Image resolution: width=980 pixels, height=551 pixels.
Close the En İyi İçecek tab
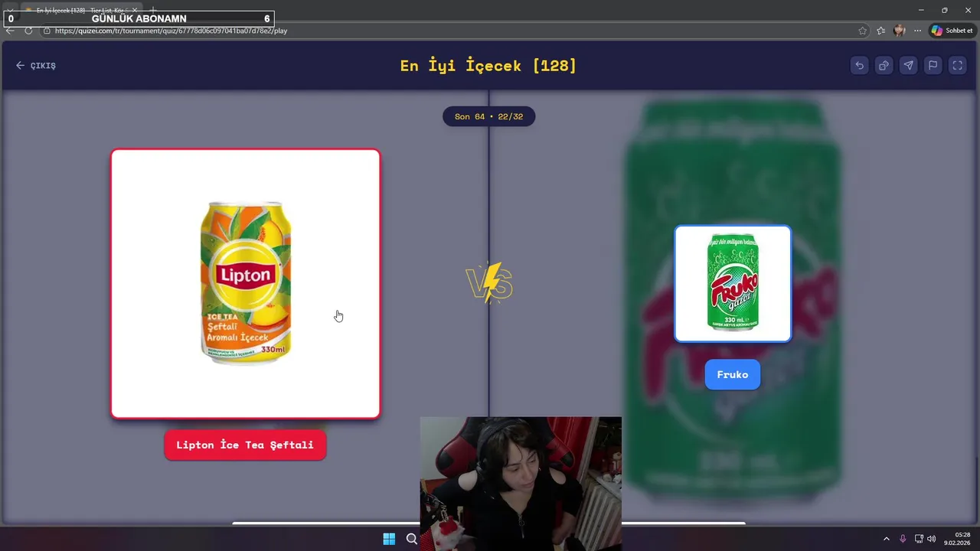pyautogui.click(x=135, y=11)
